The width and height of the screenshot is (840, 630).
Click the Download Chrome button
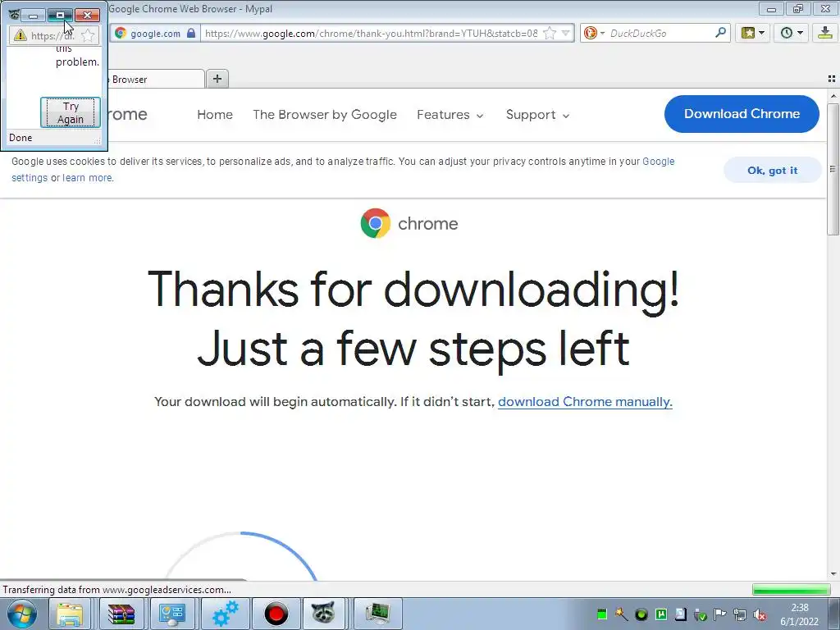pos(742,113)
